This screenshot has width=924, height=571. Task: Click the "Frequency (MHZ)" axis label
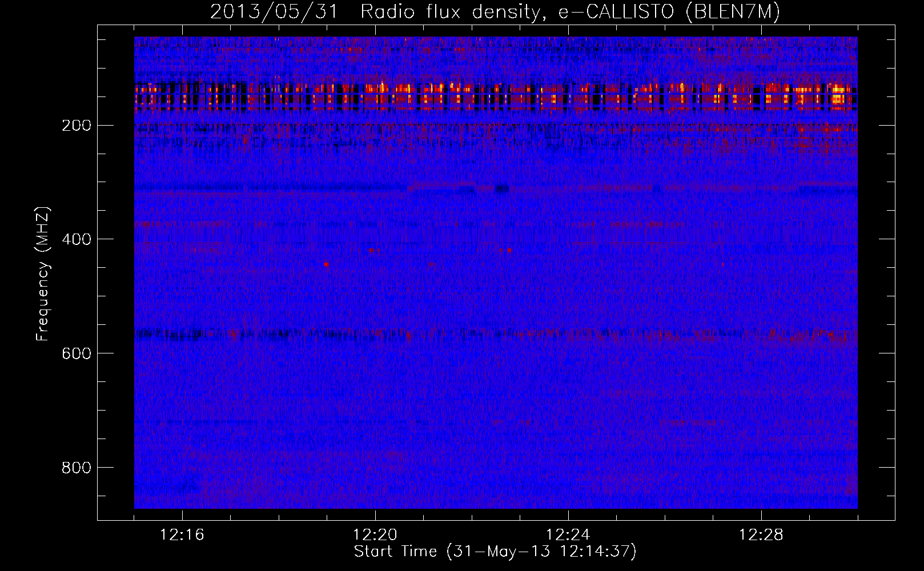pyautogui.click(x=43, y=274)
